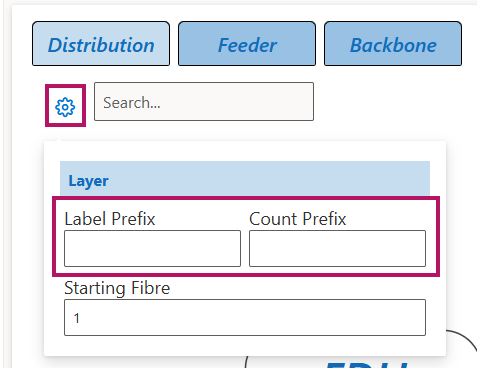This screenshot has height=368, width=477.
Task: Click the Search... placeholder text
Action: (x=132, y=102)
